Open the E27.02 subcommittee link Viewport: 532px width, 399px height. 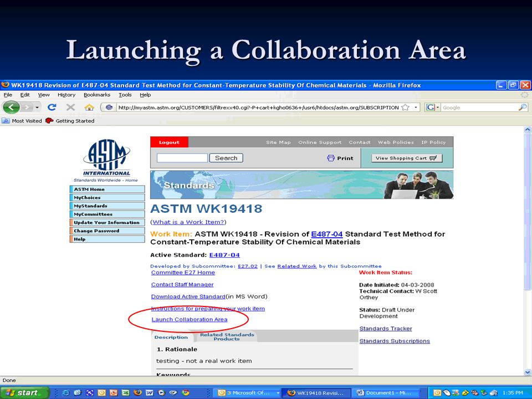pos(248,266)
